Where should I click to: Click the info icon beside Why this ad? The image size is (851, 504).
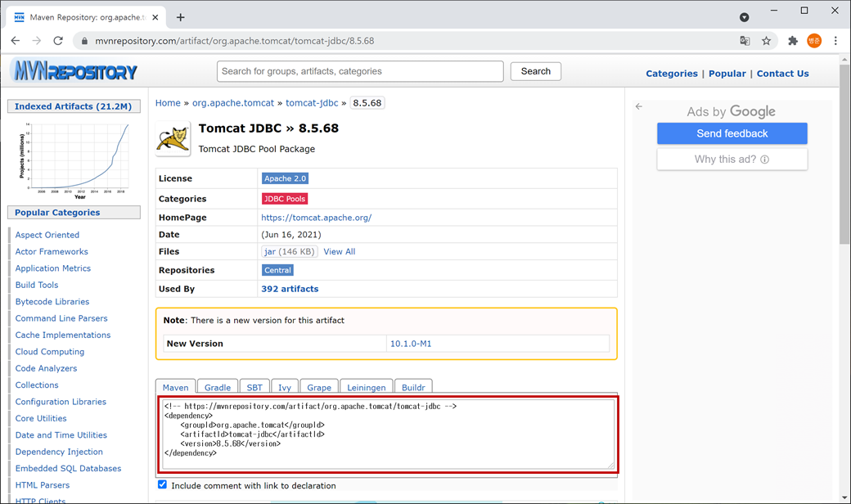point(765,160)
